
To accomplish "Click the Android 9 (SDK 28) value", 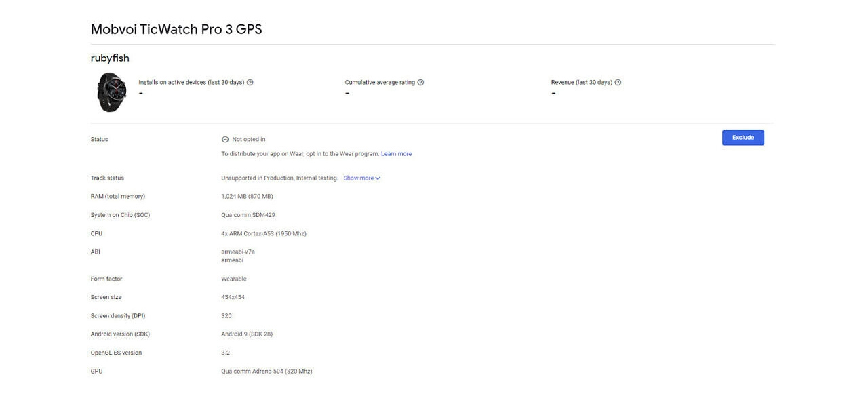I will 247,334.
